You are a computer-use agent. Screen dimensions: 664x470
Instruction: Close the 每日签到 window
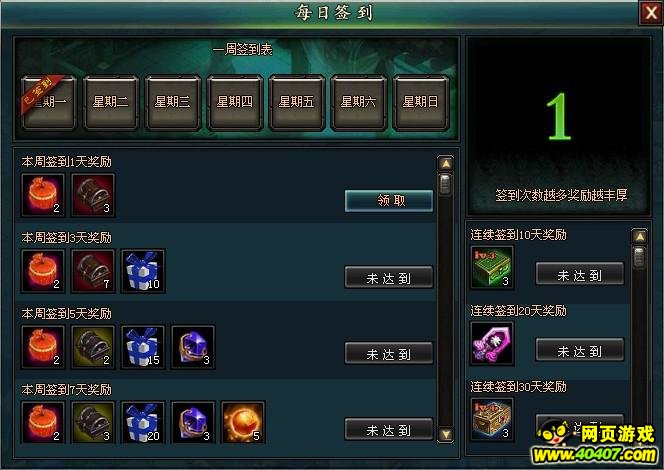click(651, 13)
